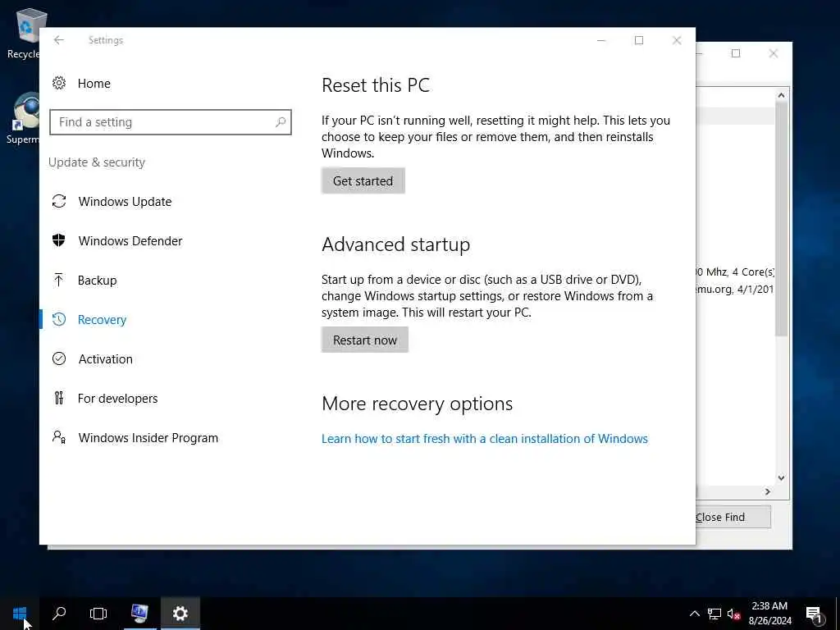
Task: Click the More recovery options heading
Action: (x=417, y=404)
